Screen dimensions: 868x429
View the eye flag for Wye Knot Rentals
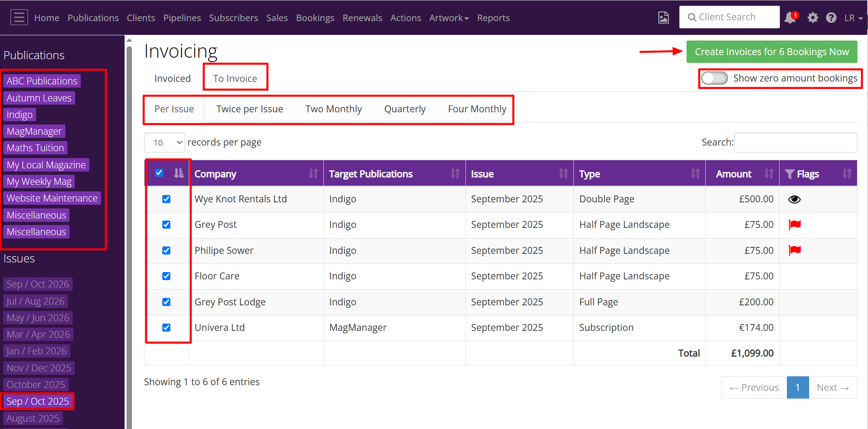(x=794, y=199)
